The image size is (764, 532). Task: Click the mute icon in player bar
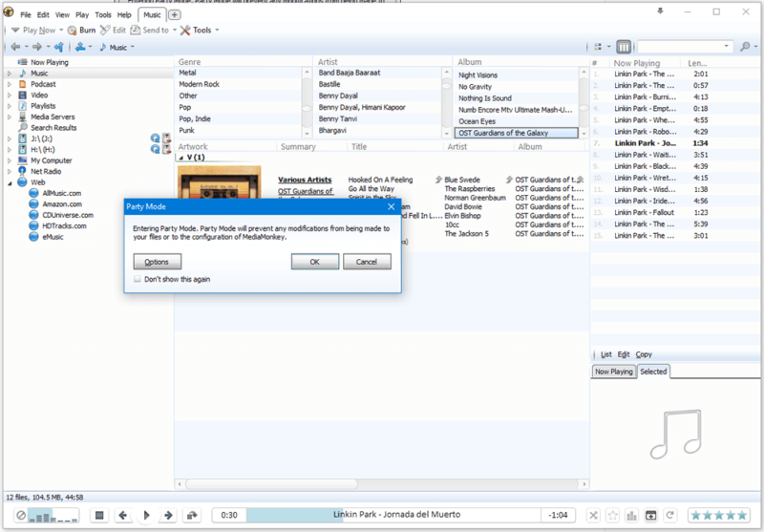pos(20,515)
